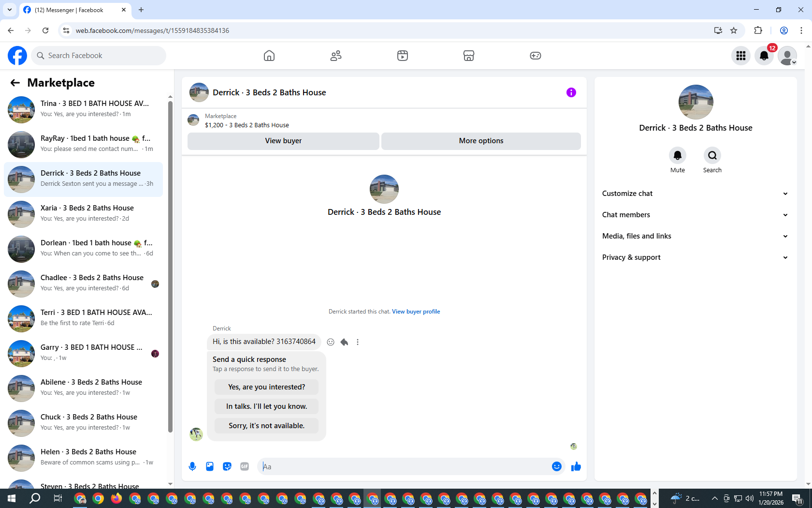
Task: Send a thumbs-up like
Action: pos(576,466)
